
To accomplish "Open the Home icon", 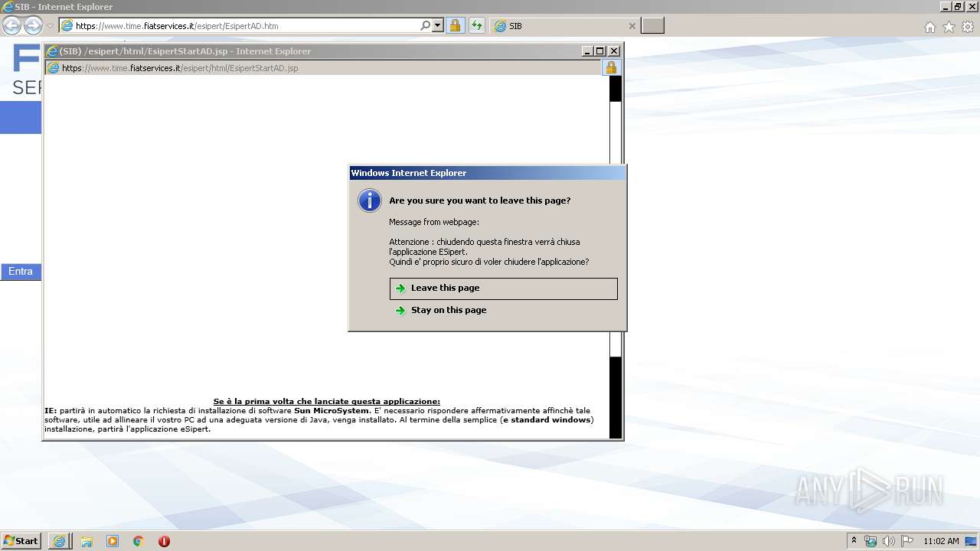I will click(x=929, y=27).
